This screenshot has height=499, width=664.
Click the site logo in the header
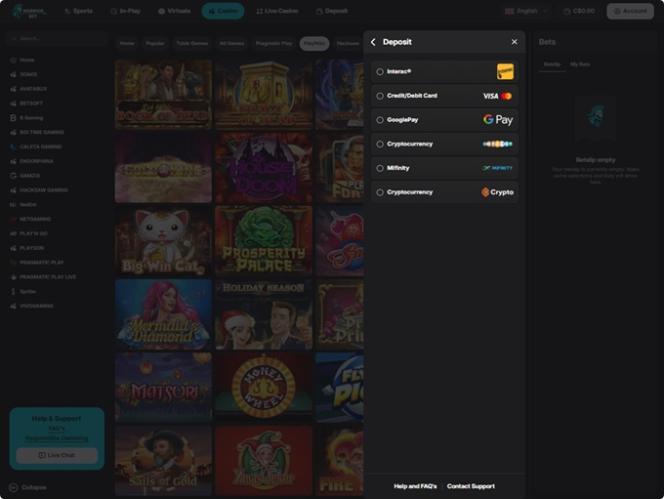(28, 11)
